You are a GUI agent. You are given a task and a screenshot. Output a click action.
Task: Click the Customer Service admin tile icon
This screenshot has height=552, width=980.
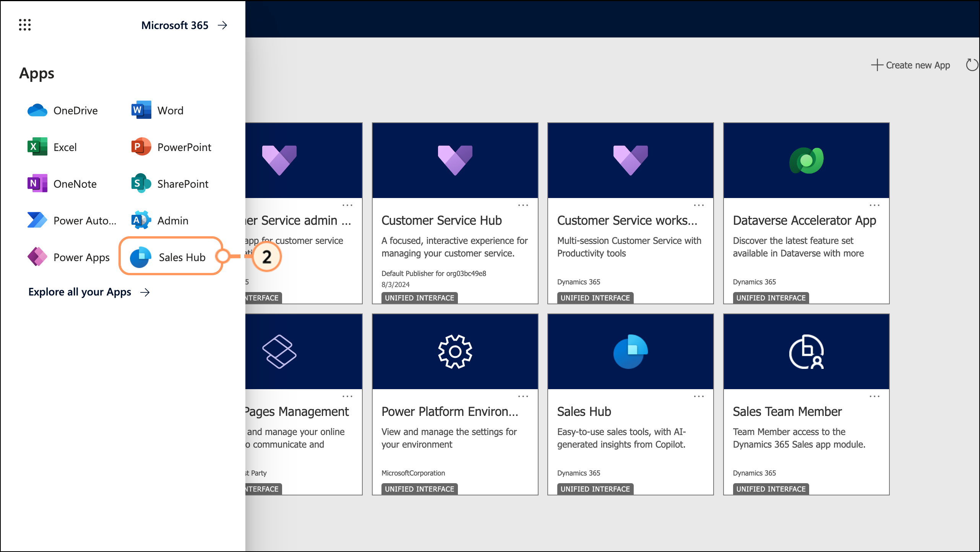[279, 160]
